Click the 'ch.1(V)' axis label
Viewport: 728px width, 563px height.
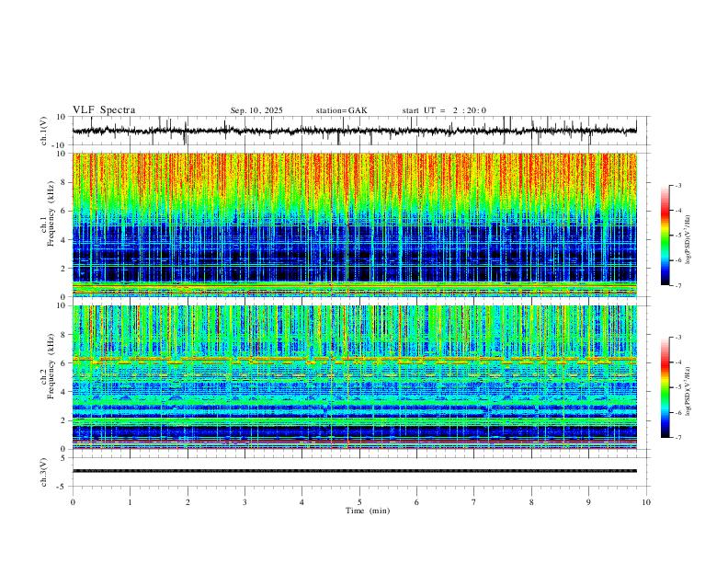44,131
